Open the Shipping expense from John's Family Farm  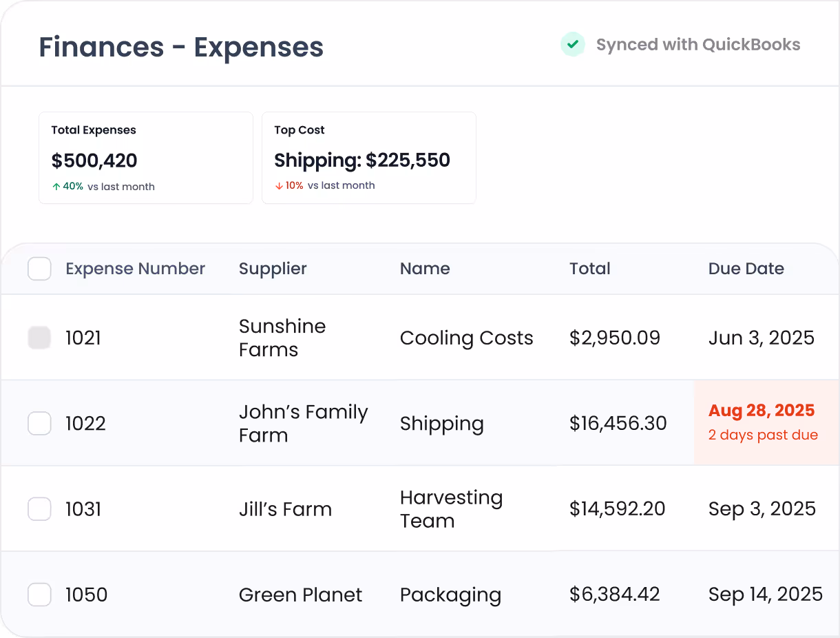coord(442,423)
